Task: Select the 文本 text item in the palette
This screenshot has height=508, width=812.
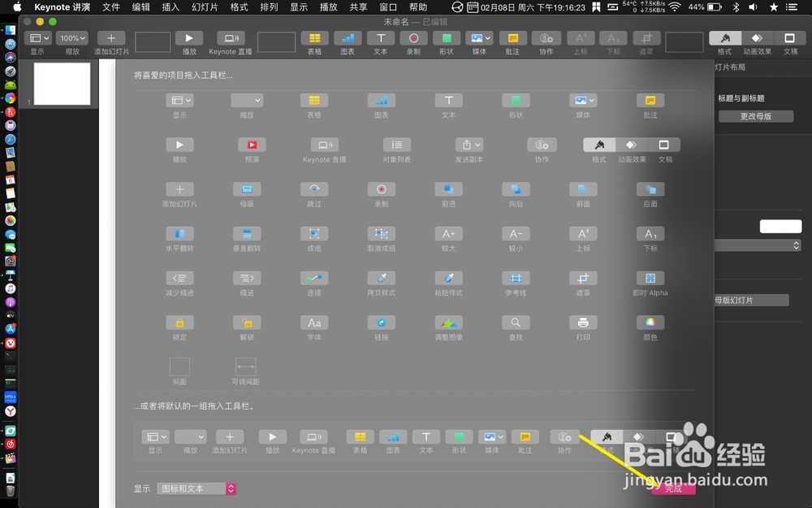Action: pos(448,101)
